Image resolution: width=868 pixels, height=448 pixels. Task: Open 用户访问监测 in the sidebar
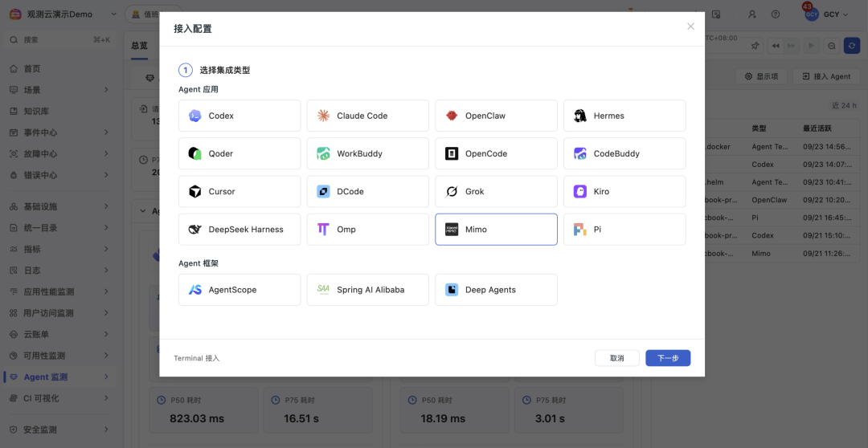59,313
